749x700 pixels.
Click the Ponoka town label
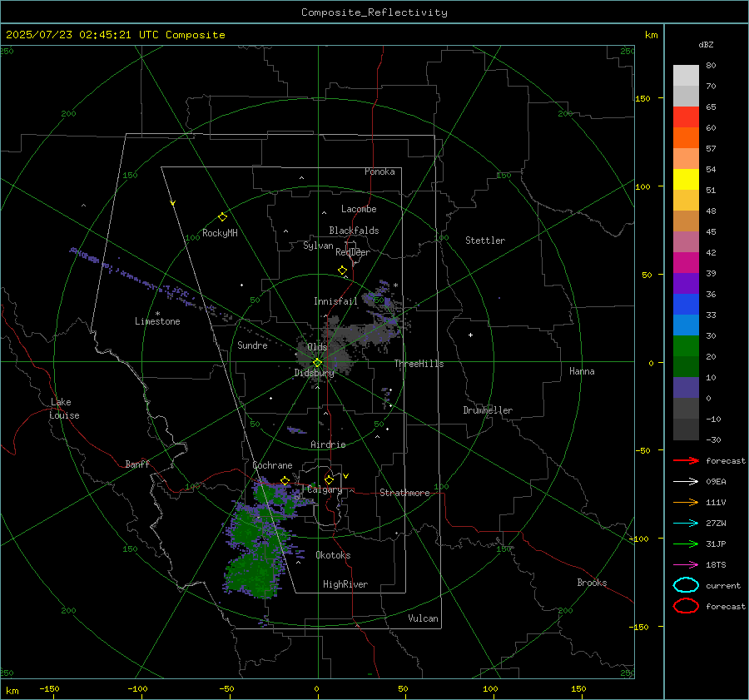coord(379,171)
